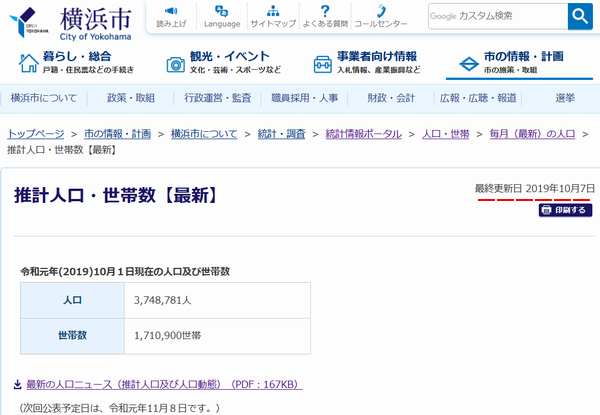Click the 最終更新日 2019年10月7日 text

click(x=535, y=189)
